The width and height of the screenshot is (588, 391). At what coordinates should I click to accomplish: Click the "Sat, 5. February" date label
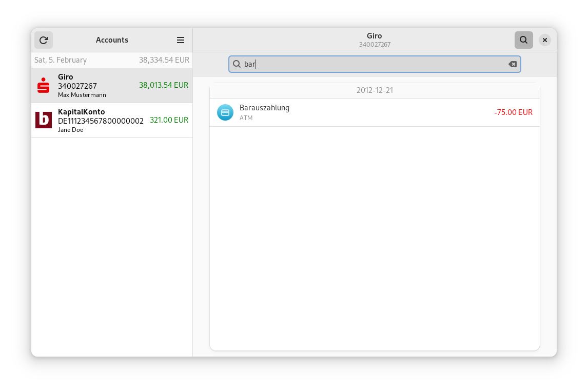[61, 60]
